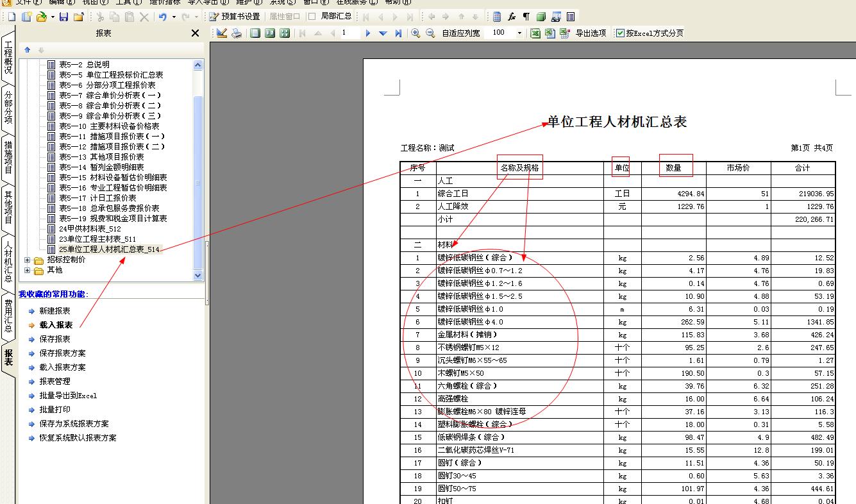The width and height of the screenshot is (856, 504).
Task: Create a new file via toolbar
Action: pyautogui.click(x=11, y=17)
